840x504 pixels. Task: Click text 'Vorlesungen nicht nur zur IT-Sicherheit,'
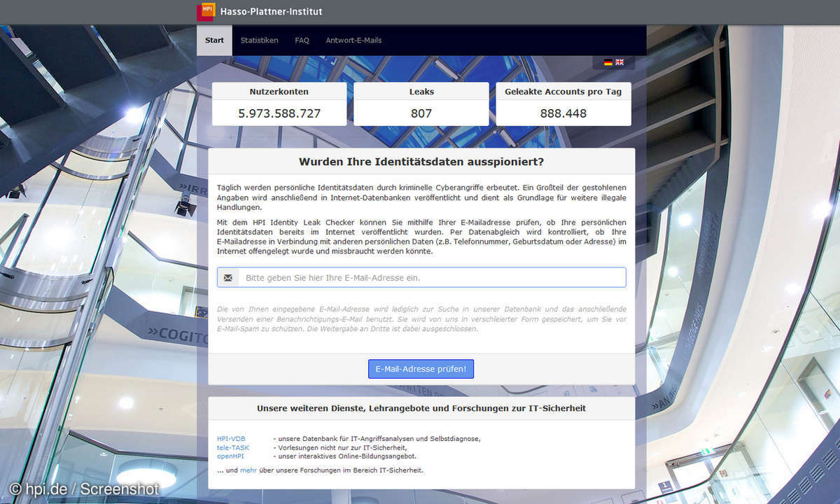(342, 447)
